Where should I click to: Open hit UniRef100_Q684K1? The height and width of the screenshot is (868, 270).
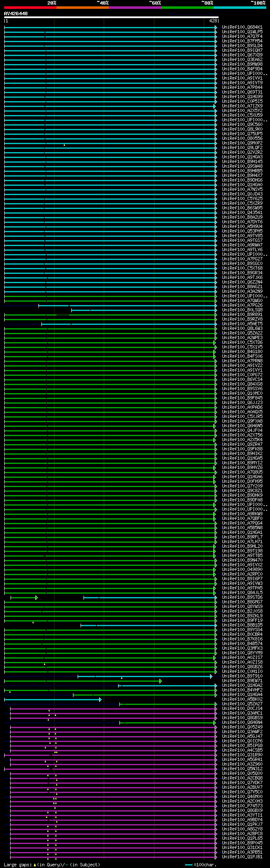pos(242,27)
